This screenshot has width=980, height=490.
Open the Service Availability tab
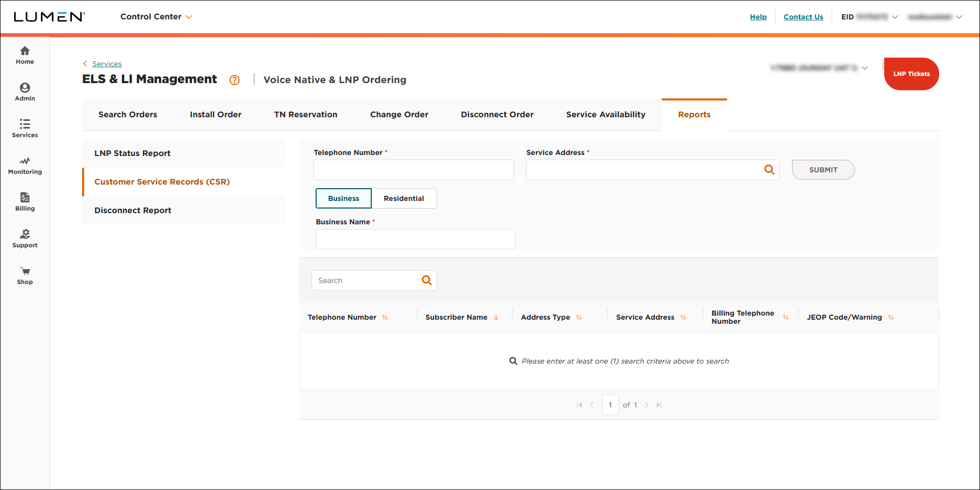coord(606,115)
